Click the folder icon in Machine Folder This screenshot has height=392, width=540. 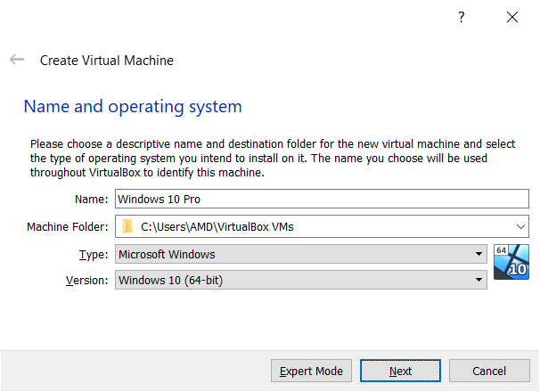pyautogui.click(x=128, y=226)
